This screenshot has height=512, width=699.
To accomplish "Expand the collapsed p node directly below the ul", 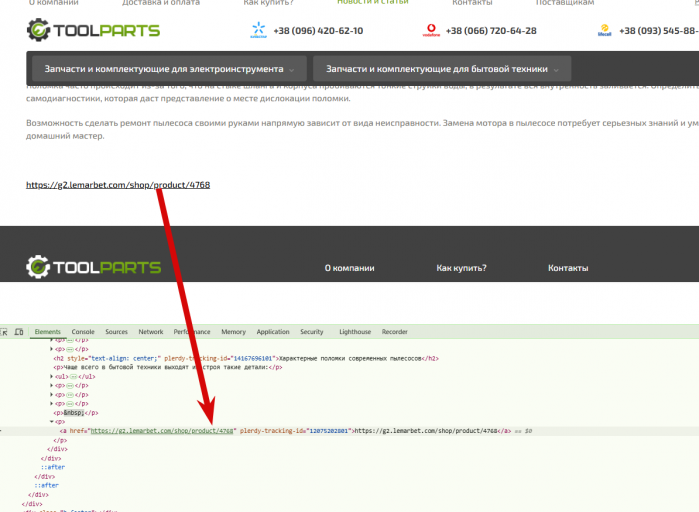I will coord(51,385).
